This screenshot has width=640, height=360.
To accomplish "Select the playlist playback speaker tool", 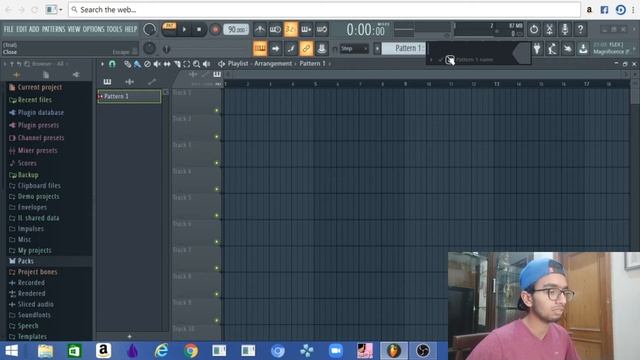I will (x=207, y=64).
